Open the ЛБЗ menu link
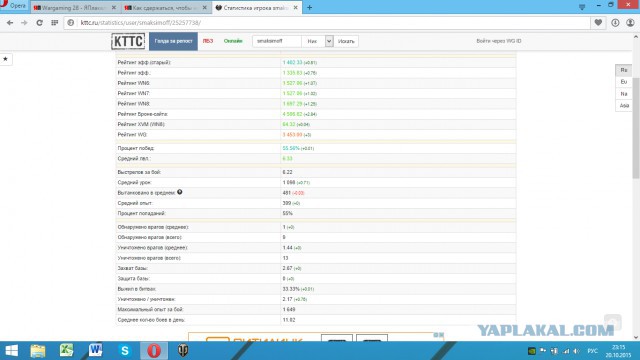 coord(208,41)
